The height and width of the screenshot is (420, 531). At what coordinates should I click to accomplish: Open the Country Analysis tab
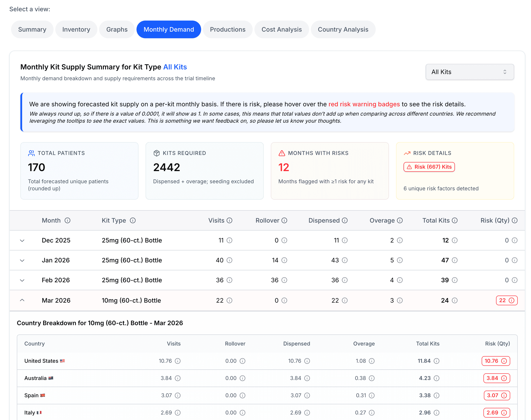tap(343, 29)
